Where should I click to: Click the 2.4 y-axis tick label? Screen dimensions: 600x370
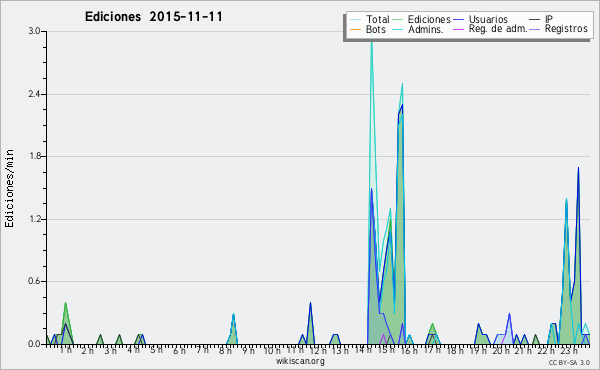point(35,94)
